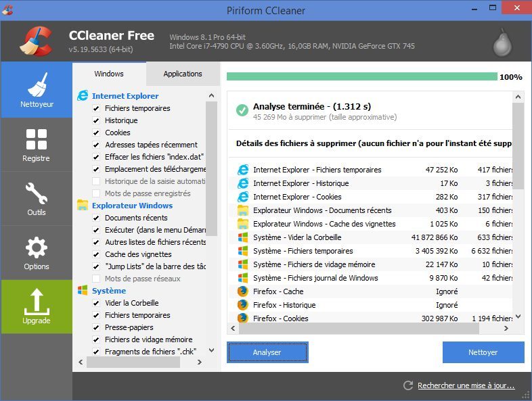This screenshot has width=532, height=401.
Task: Open the Registre section icon
Action: 37,145
